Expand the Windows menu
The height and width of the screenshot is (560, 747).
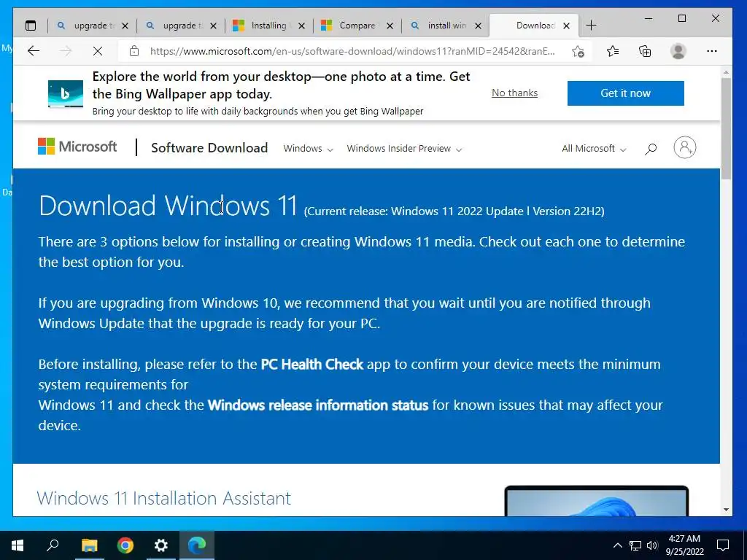pyautogui.click(x=308, y=149)
